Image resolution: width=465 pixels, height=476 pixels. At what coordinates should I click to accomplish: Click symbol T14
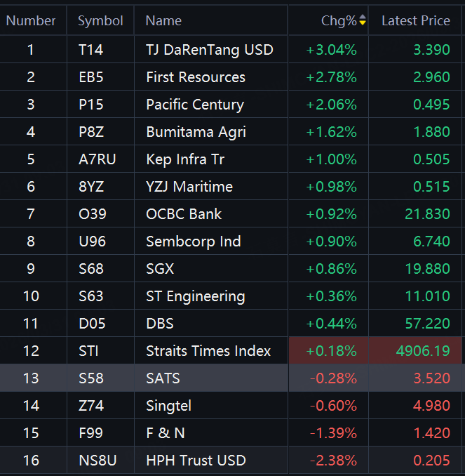tap(90, 49)
